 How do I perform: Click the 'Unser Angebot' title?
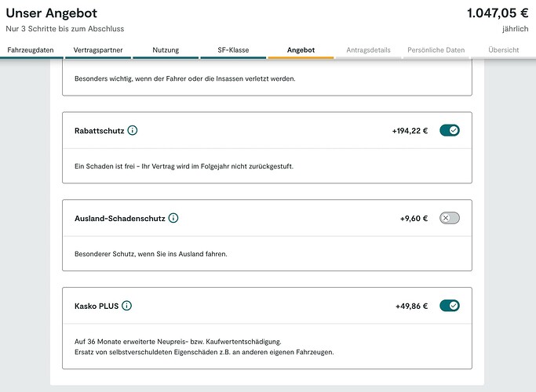point(52,13)
